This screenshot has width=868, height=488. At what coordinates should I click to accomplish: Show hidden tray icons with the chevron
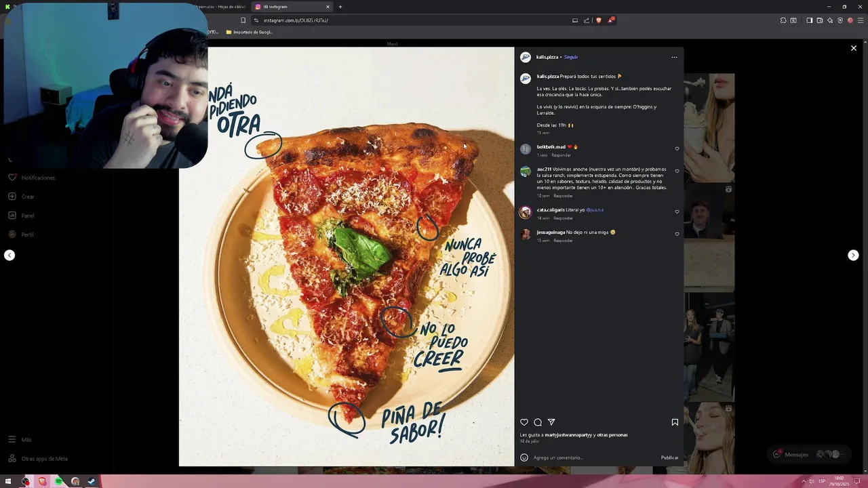pos(804,481)
